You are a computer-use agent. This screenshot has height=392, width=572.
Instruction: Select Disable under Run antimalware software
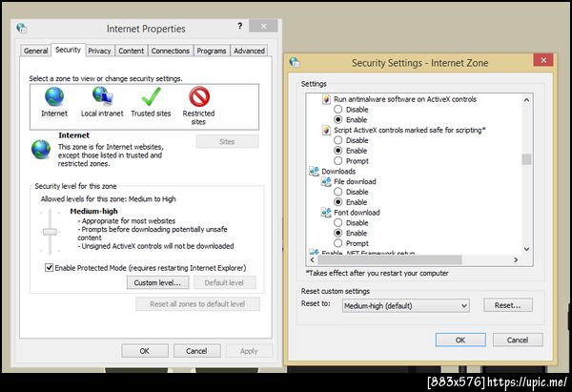[x=338, y=109]
